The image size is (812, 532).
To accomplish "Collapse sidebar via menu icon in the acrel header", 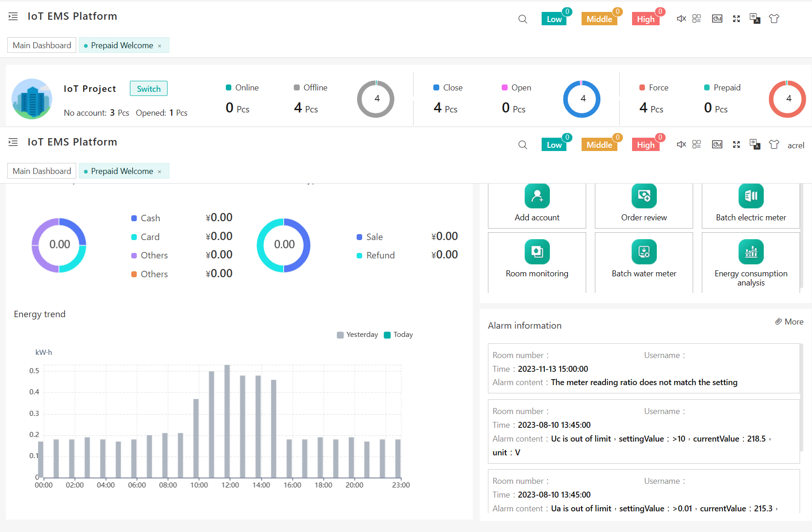I will pyautogui.click(x=13, y=142).
